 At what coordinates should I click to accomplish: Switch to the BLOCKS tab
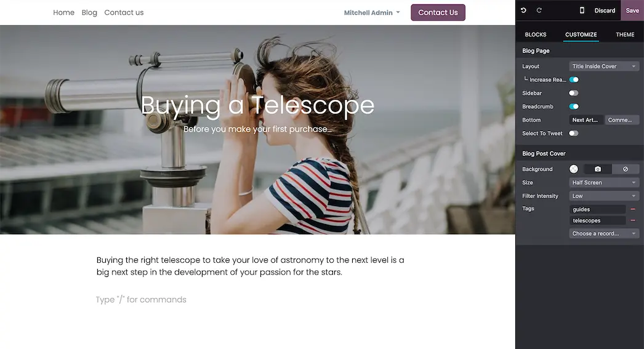pyautogui.click(x=536, y=34)
